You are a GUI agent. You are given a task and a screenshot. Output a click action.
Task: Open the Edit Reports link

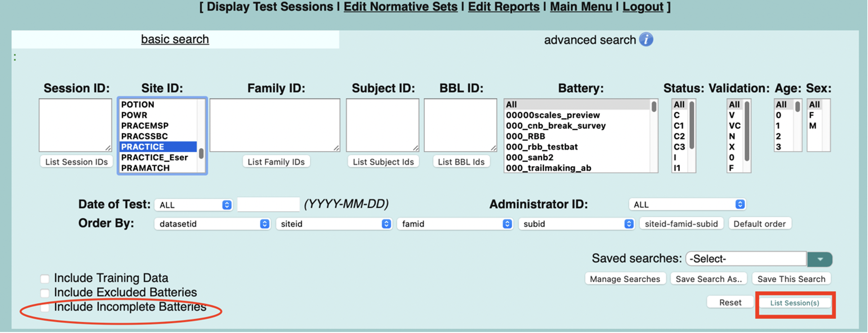tap(504, 7)
